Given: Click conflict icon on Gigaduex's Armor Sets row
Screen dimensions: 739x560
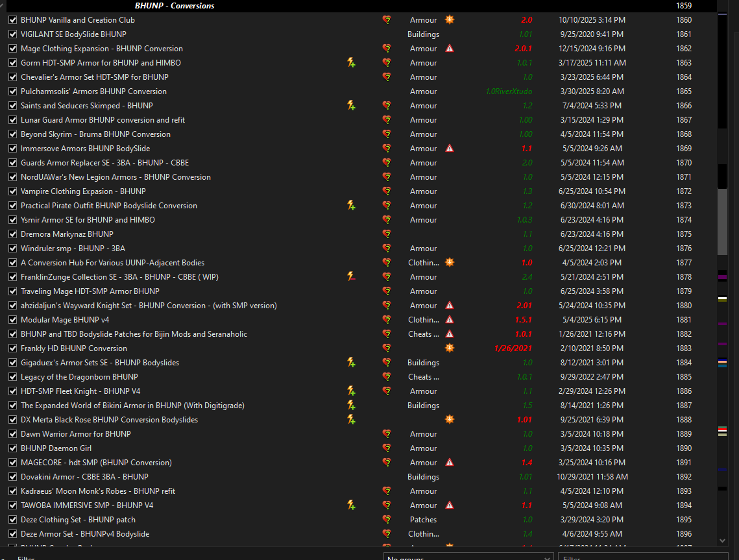Looking at the screenshot, I should [351, 363].
